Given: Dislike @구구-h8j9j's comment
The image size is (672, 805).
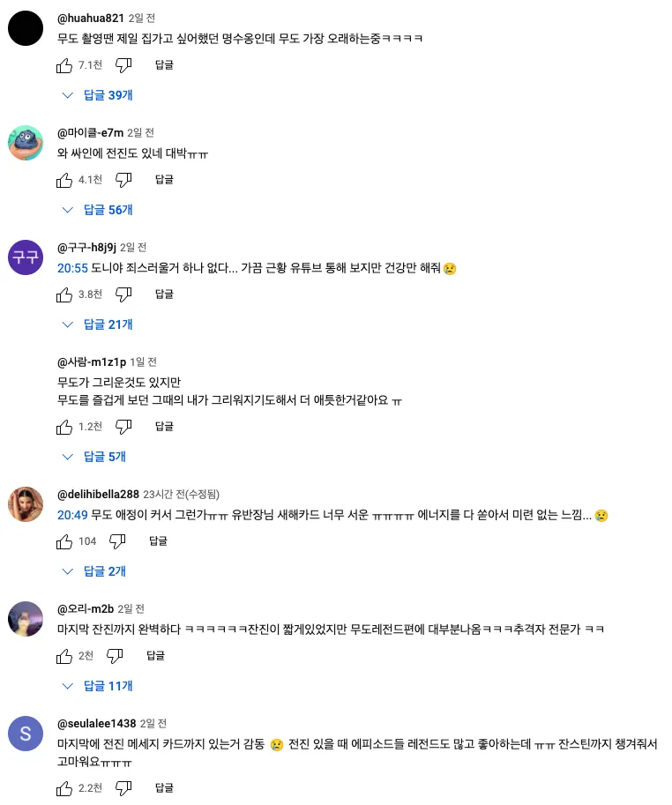Looking at the screenshot, I should tap(123, 294).
